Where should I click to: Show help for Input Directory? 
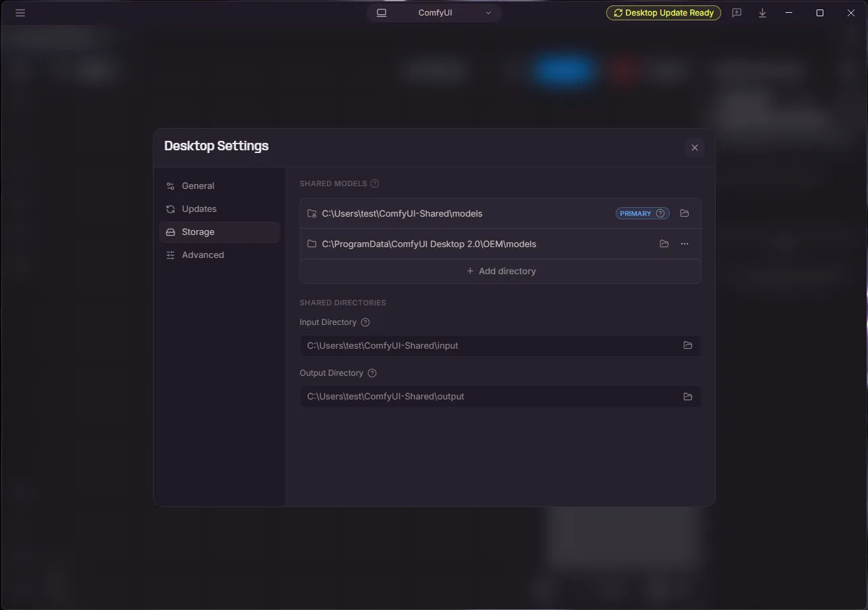point(365,322)
